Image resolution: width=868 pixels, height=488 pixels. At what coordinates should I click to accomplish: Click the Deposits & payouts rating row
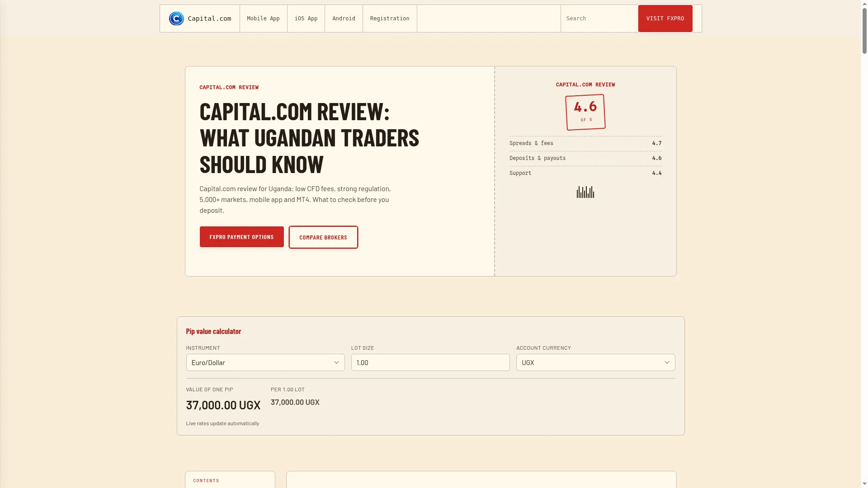coord(585,158)
